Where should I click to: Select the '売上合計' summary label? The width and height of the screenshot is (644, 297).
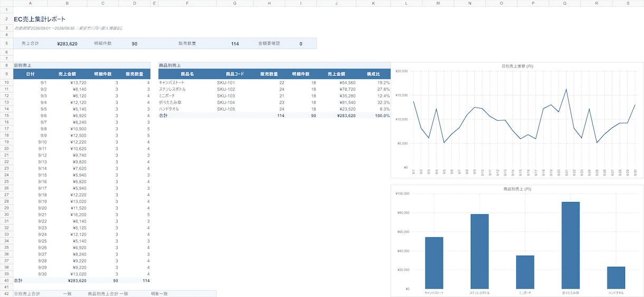click(31, 43)
